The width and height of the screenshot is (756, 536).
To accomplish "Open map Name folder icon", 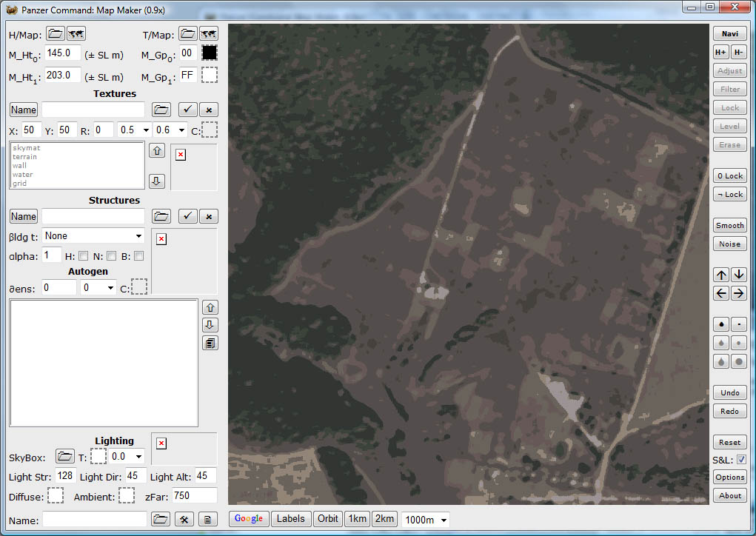I will [x=160, y=519].
